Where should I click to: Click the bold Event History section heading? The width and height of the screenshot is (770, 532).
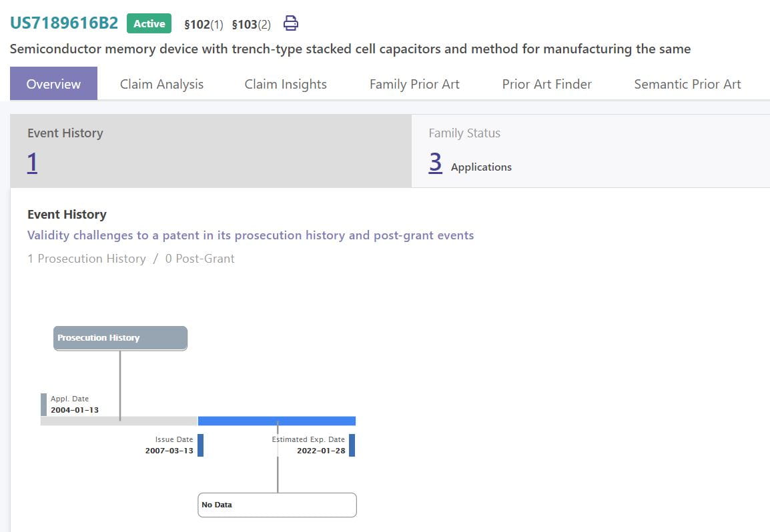67,215
